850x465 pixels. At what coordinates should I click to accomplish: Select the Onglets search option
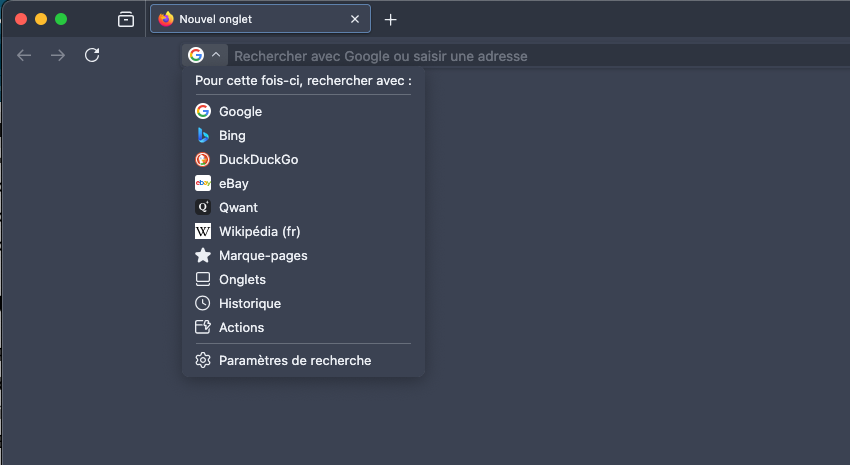(x=303, y=279)
